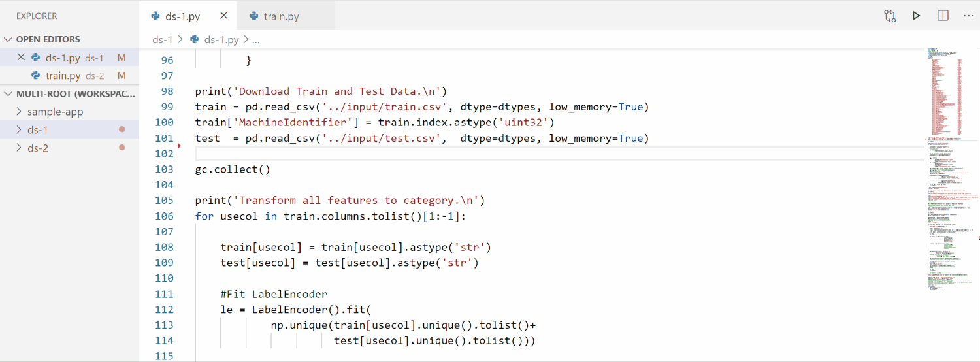Viewport: 980px width, 362px height.
Task: Click the Python icon of train.py in Open Editors
Action: click(x=36, y=76)
